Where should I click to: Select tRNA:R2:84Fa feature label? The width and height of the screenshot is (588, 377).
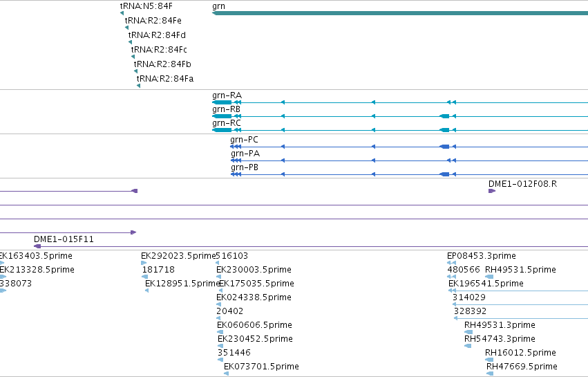tap(165, 79)
